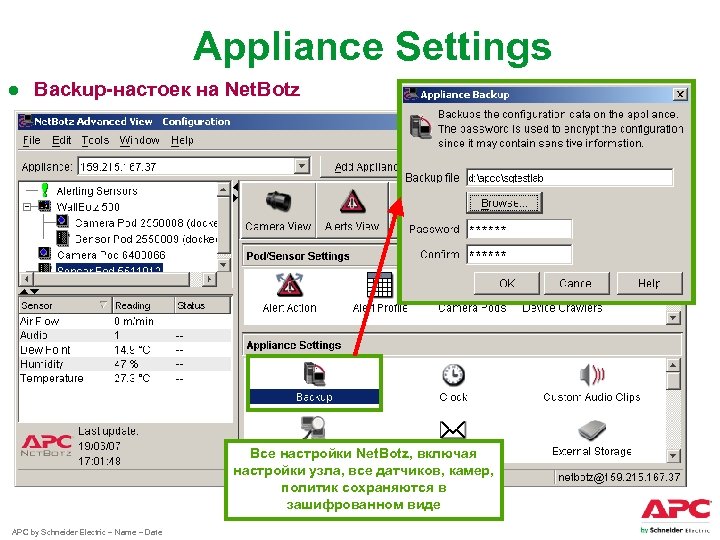Click Browse in Appliance Backup dialog

click(x=504, y=202)
